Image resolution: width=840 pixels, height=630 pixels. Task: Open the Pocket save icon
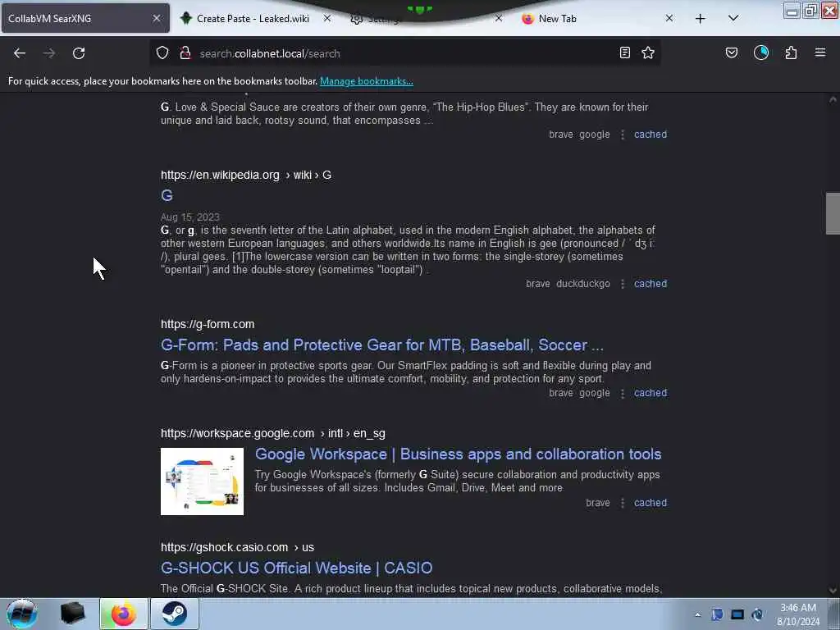(x=732, y=52)
